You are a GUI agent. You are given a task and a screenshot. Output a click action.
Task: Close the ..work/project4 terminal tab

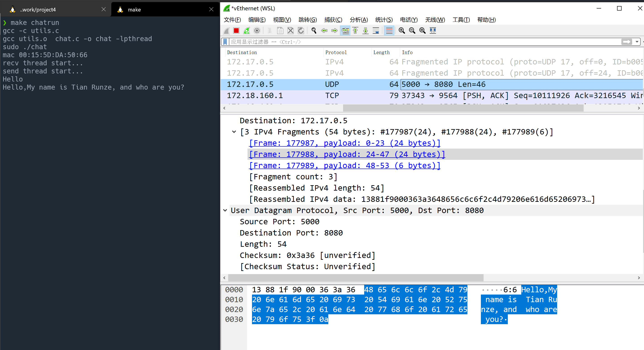[103, 9]
